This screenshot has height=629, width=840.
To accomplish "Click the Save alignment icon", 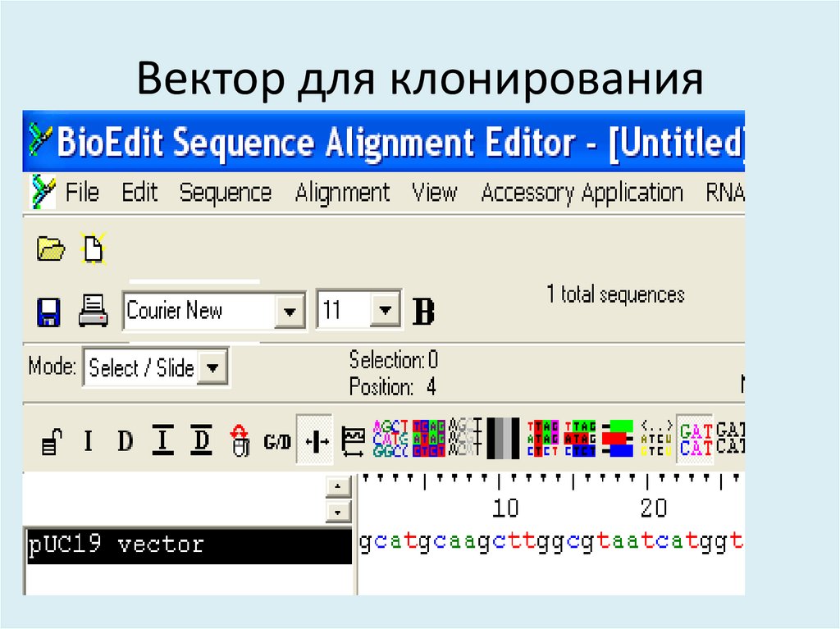I will click(49, 311).
